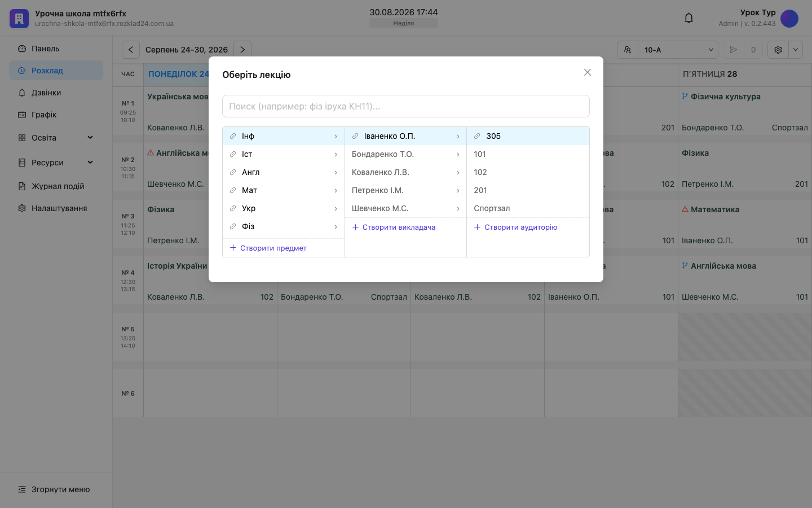
Task: Select the Мат subject
Action: [x=284, y=190]
